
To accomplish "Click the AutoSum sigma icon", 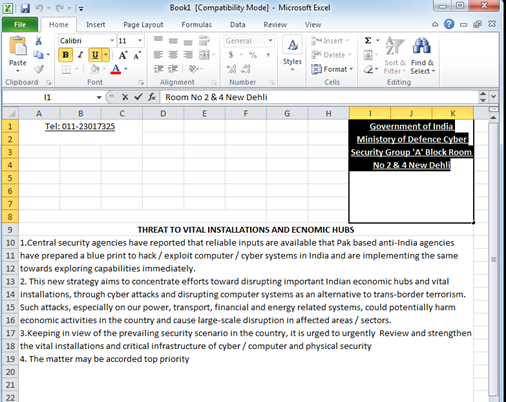I will click(368, 41).
